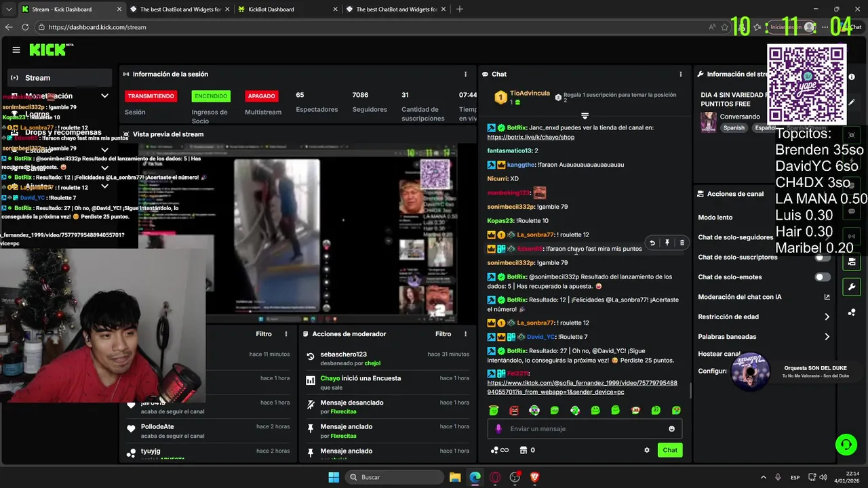Expand the Monetización sidebar section
The image size is (868, 488).
(104, 96)
